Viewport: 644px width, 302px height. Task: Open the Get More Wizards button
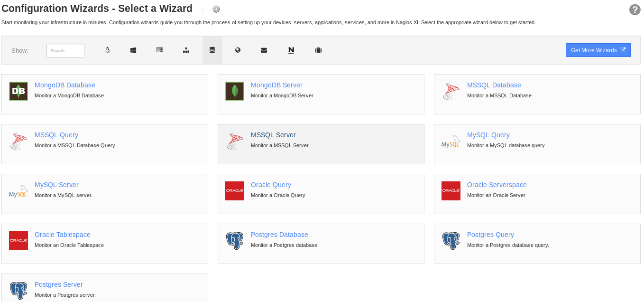(598, 50)
